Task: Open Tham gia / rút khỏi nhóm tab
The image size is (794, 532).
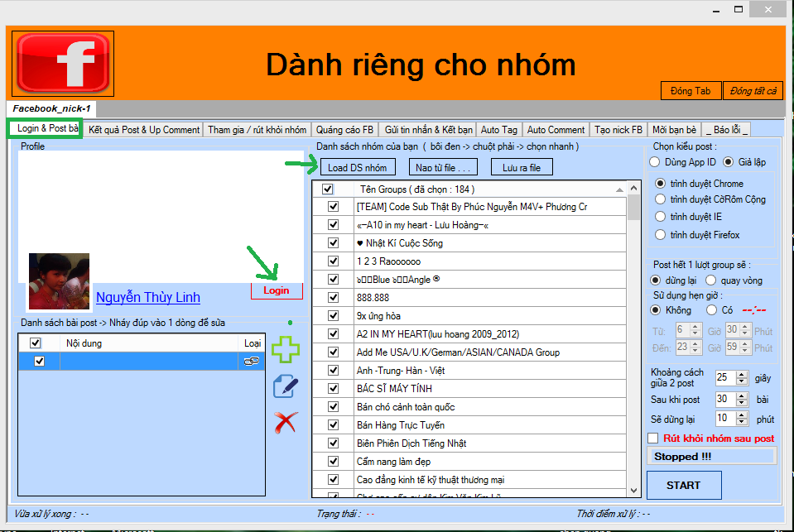Action: [x=257, y=130]
